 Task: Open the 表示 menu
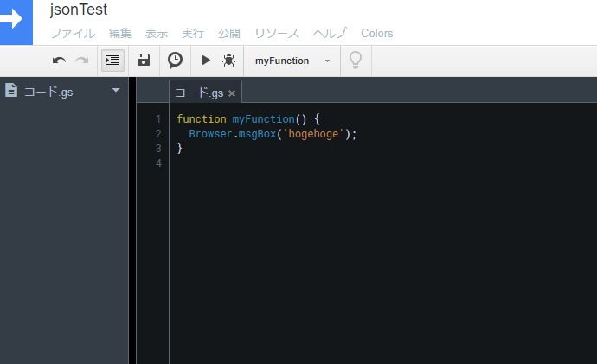[x=157, y=33]
